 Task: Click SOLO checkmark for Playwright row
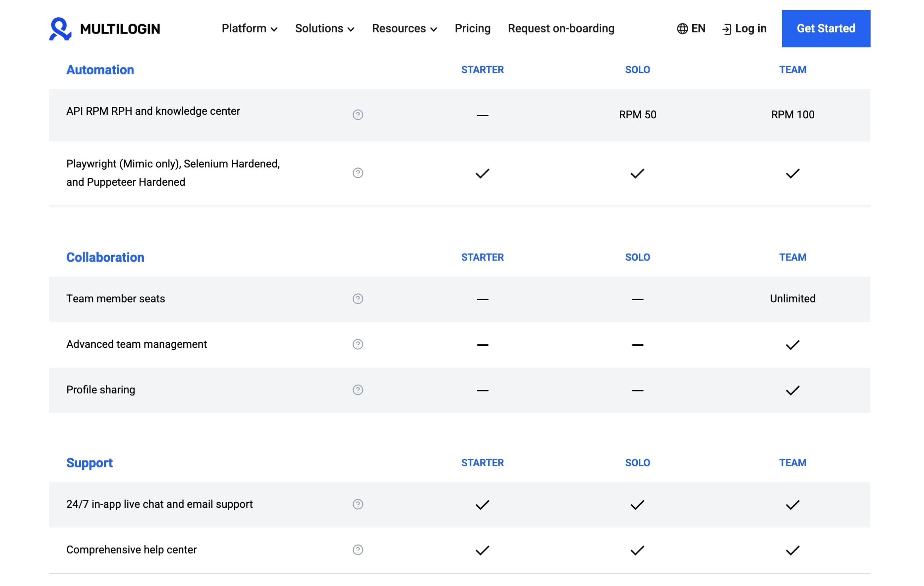coord(637,173)
